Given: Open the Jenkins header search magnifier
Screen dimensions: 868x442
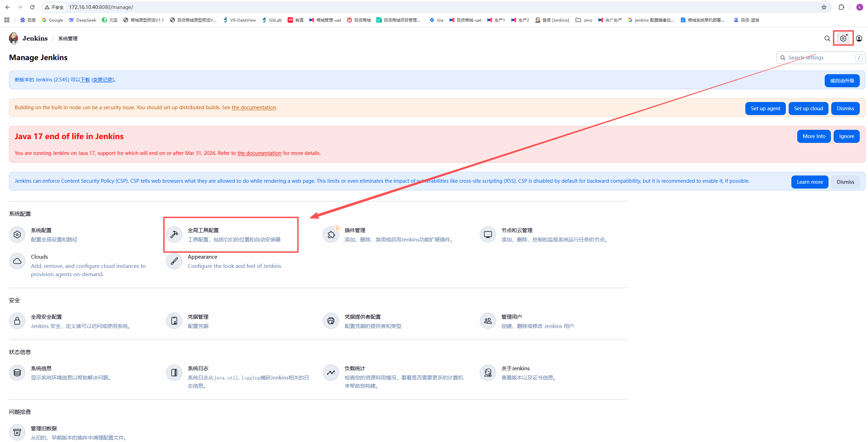Looking at the screenshot, I should point(827,38).
